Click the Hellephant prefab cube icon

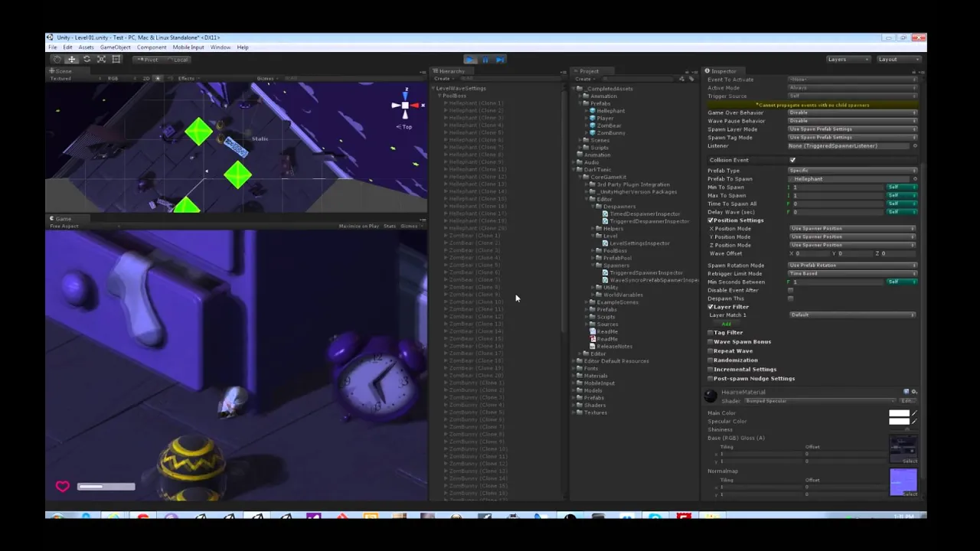592,111
